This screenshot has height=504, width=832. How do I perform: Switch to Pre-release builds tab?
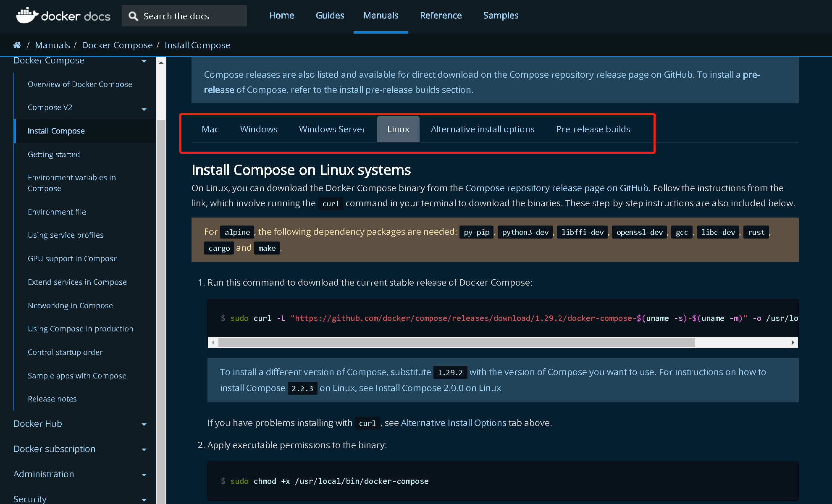pyautogui.click(x=593, y=129)
